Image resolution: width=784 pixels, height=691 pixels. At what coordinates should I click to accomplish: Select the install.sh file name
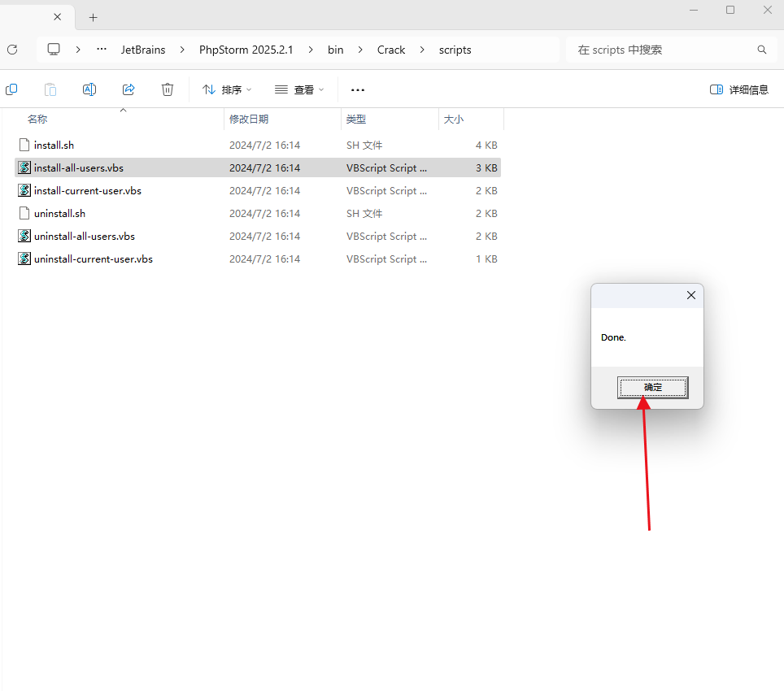(x=54, y=146)
